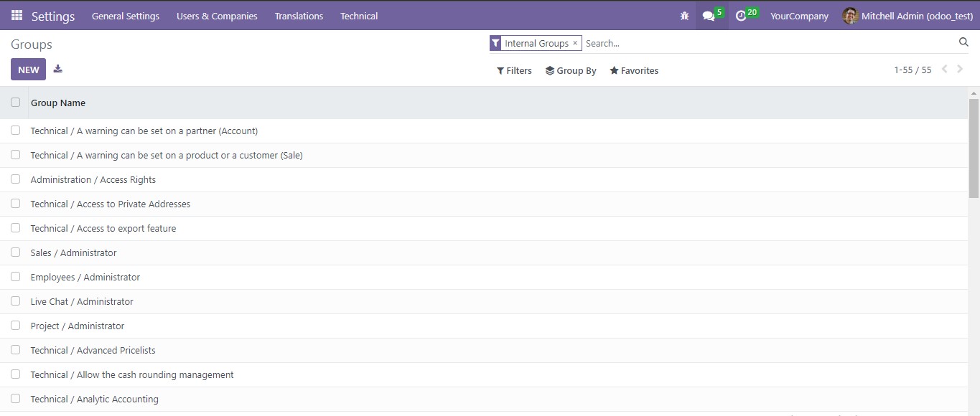
Task: Open the Translations menu
Action: click(299, 16)
